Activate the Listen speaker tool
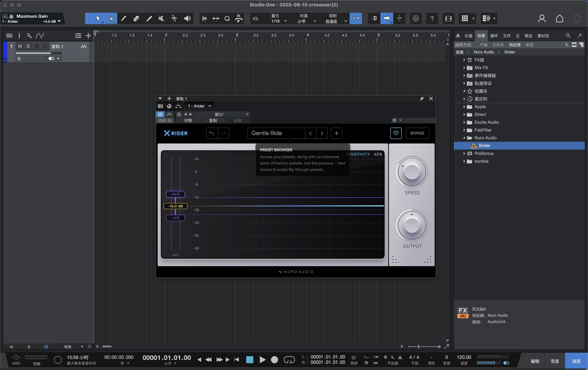Screen dimensions: 588x370 click(187, 19)
